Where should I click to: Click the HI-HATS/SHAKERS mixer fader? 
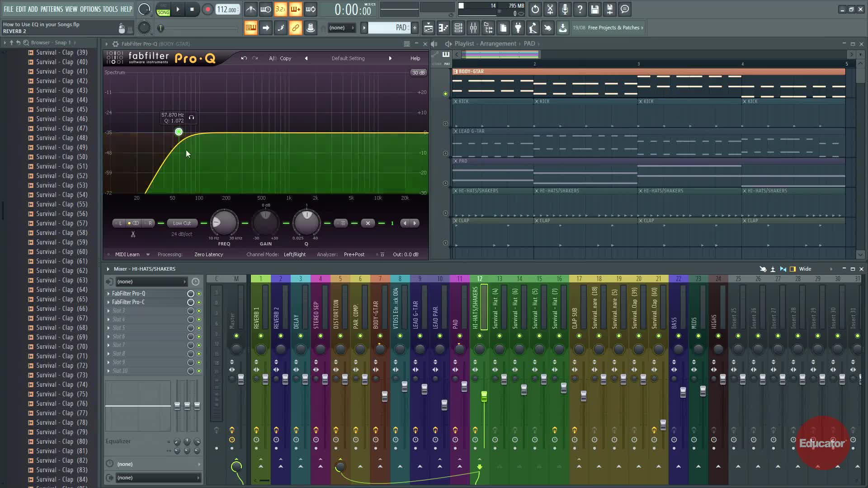[484, 396]
